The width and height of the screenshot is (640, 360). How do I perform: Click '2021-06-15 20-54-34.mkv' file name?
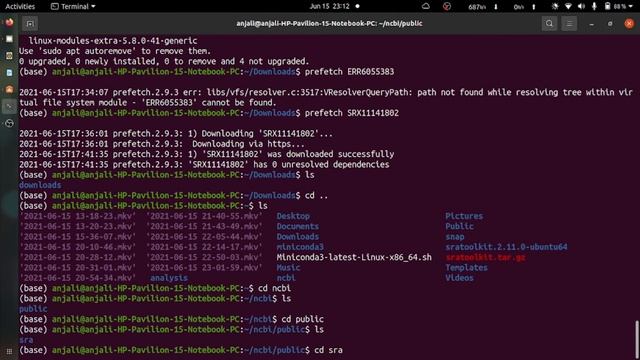pyautogui.click(x=78, y=278)
